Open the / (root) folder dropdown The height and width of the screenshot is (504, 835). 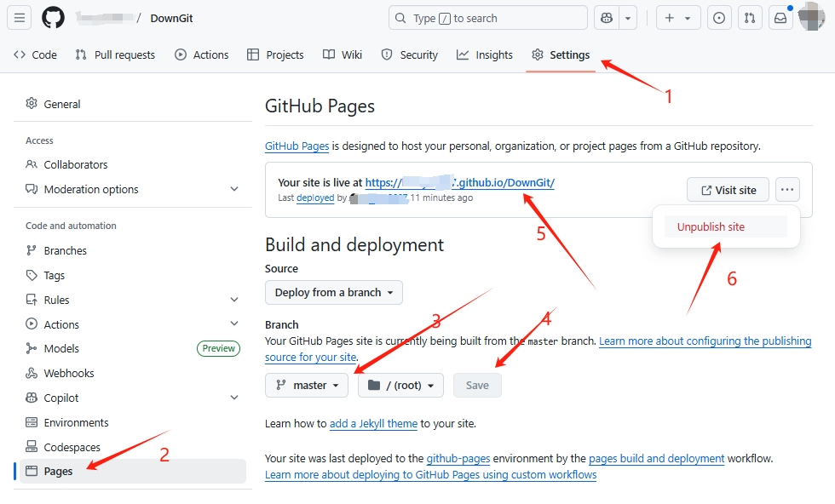click(x=400, y=385)
